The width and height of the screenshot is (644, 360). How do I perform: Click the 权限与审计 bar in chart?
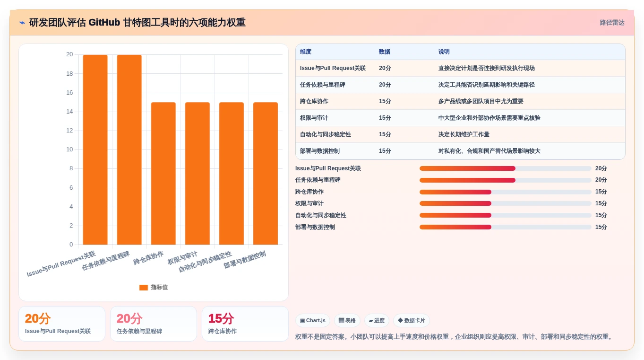click(x=197, y=174)
